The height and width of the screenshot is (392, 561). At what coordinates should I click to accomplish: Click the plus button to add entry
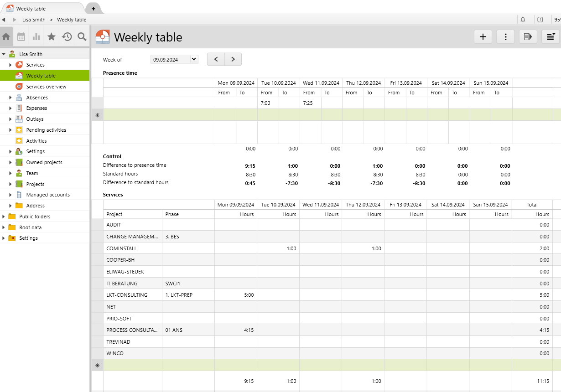[x=483, y=37]
